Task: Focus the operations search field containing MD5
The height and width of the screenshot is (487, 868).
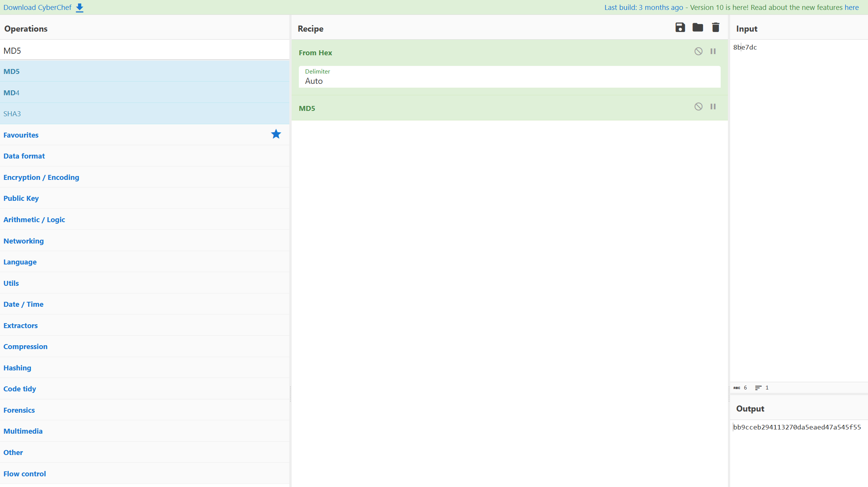Action: click(145, 51)
